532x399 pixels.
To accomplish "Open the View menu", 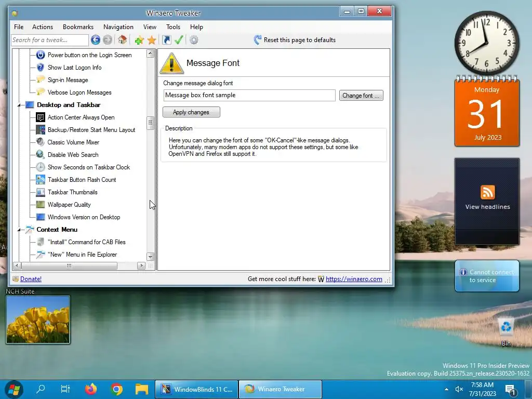I will point(150,27).
